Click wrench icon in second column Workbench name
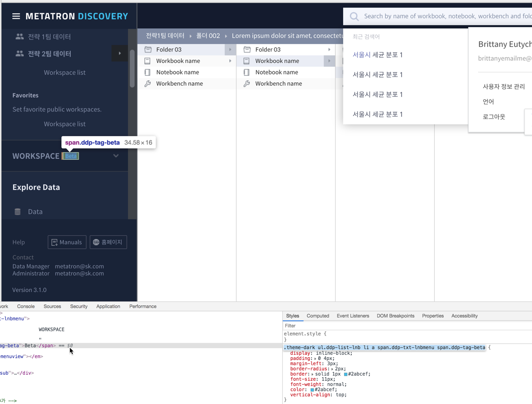 [x=247, y=84]
